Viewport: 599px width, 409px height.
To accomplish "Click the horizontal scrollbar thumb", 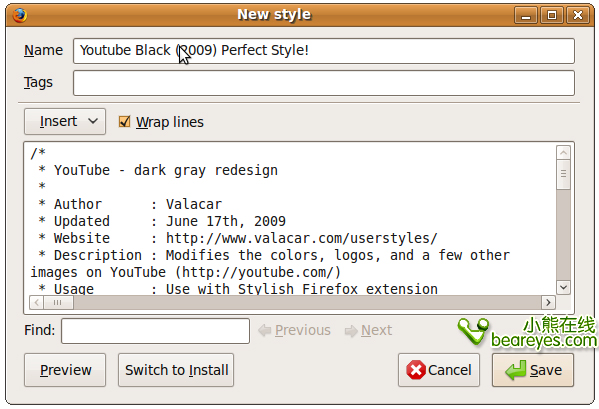I will pos(58,302).
